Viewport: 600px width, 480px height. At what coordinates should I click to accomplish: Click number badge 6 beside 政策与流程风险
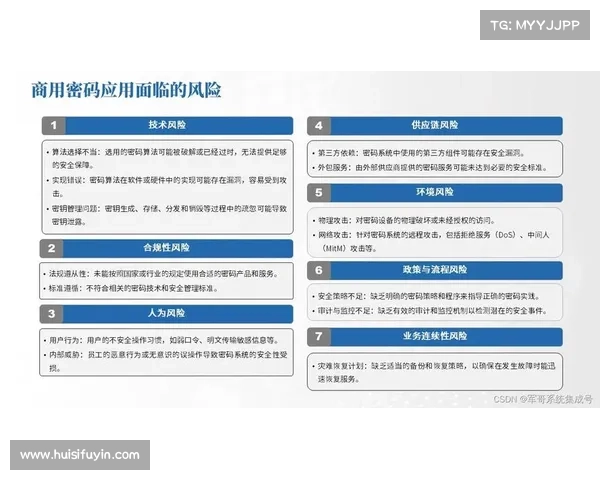coord(319,270)
